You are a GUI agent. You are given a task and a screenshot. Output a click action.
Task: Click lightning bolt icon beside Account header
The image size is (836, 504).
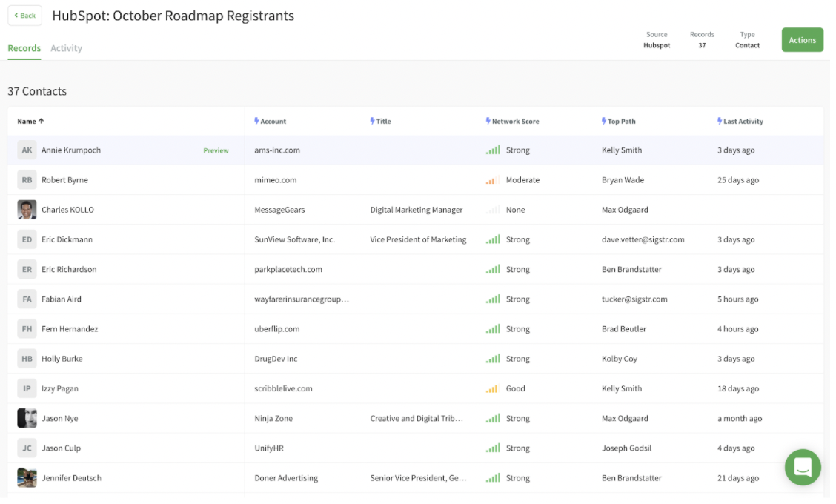[x=256, y=121]
